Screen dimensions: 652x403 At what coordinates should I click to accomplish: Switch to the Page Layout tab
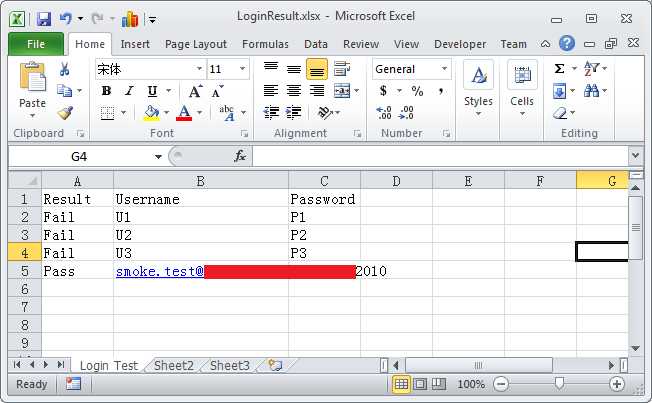[196, 44]
